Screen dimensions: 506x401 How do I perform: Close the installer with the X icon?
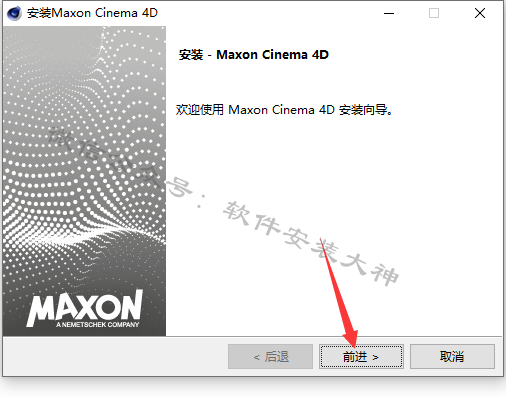[x=480, y=13]
